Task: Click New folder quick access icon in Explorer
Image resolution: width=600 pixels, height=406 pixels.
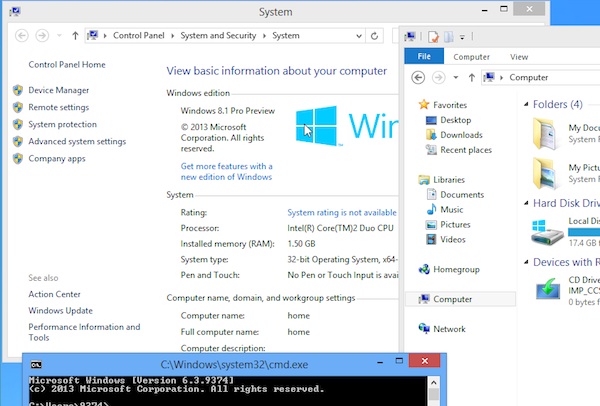Action: tap(448, 37)
